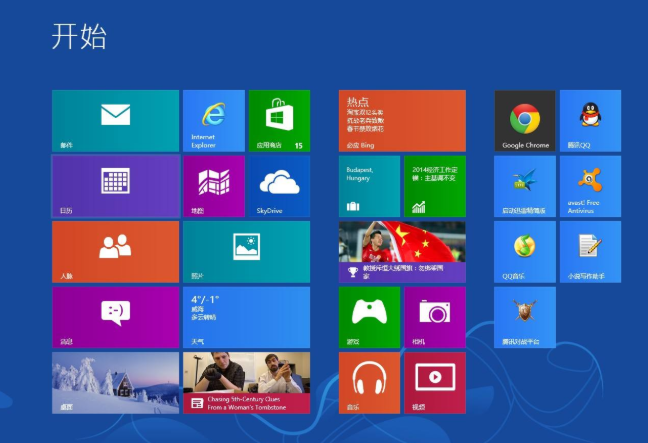The width and height of the screenshot is (648, 443).
Task: Open the Photos tile
Action: [x=246, y=252]
